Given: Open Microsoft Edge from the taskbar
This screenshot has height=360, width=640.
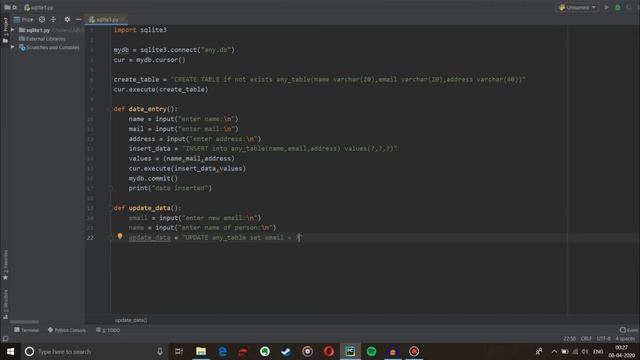Looking at the screenshot, I should [x=222, y=351].
